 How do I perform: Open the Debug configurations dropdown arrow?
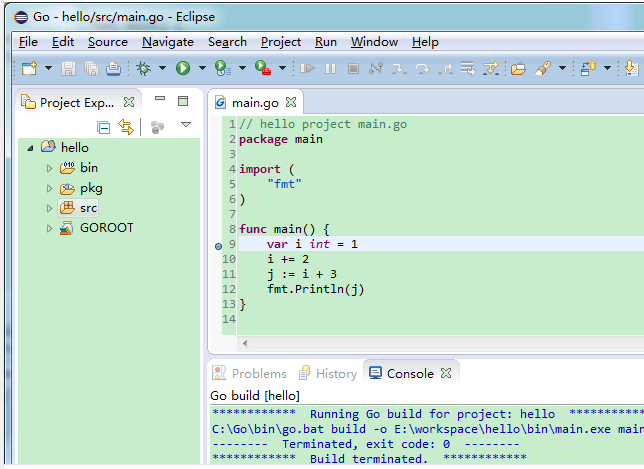[x=163, y=68]
